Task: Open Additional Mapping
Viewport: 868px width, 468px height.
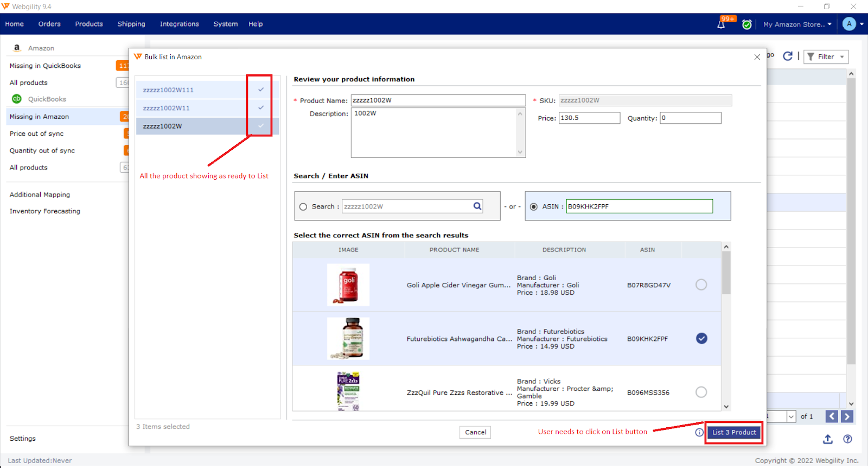Action: tap(40, 194)
